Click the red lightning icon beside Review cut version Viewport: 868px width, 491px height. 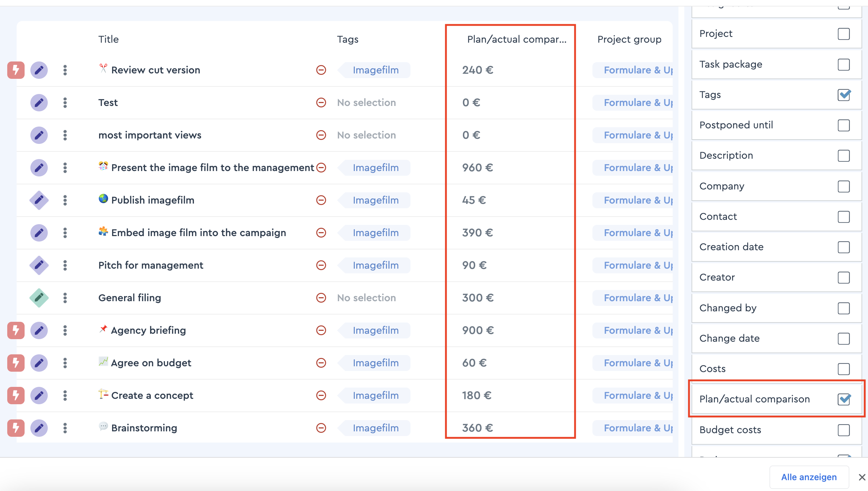coord(16,70)
